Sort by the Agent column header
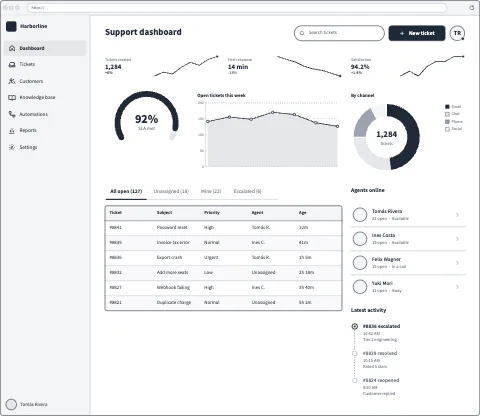 [257, 213]
